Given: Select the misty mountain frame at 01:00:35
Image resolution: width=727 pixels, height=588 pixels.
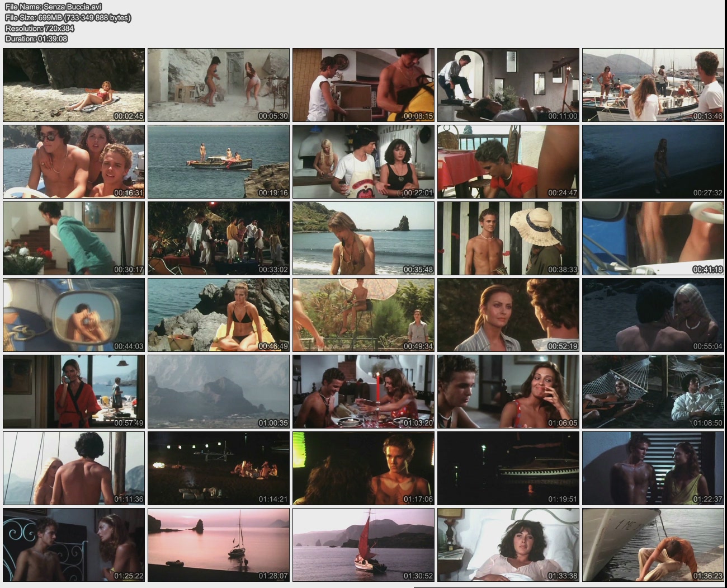Looking at the screenshot, I should click(x=219, y=392).
